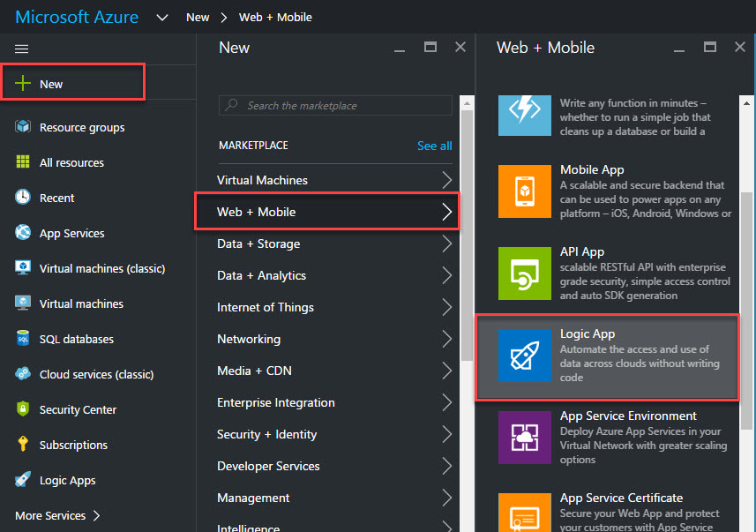Expand Internet of Things category chevron

tap(447, 307)
